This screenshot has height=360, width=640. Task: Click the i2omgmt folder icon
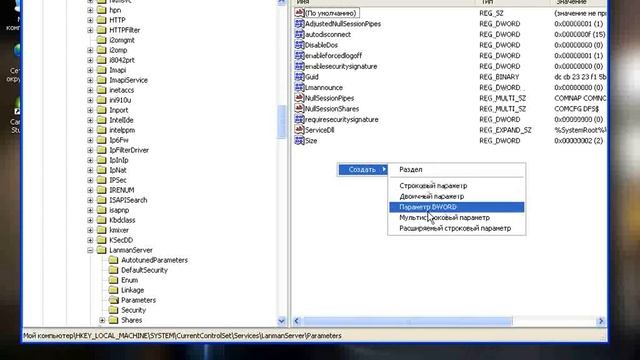tap(102, 40)
